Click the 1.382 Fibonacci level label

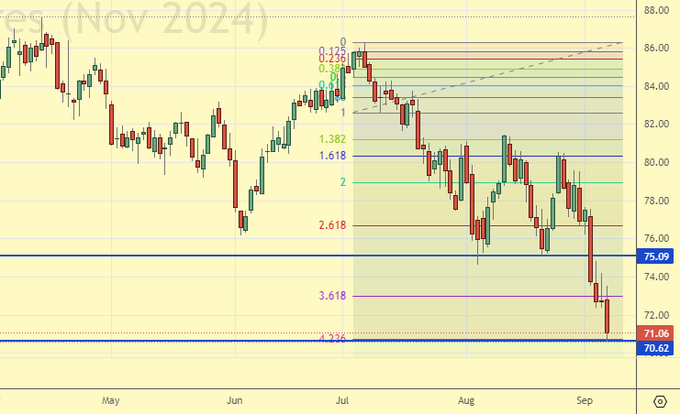333,140
